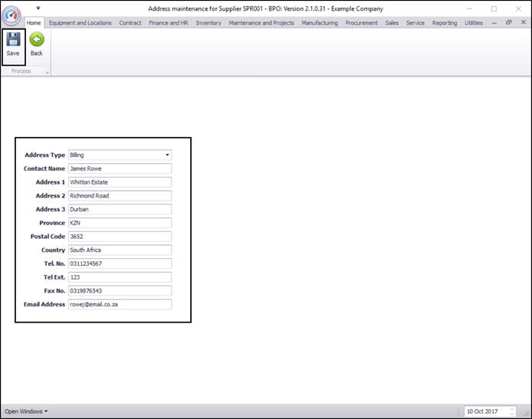Open the Utilities tab

point(474,23)
